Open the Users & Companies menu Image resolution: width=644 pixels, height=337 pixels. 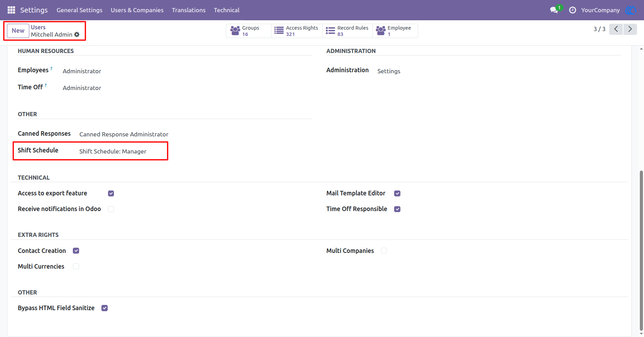[137, 10]
